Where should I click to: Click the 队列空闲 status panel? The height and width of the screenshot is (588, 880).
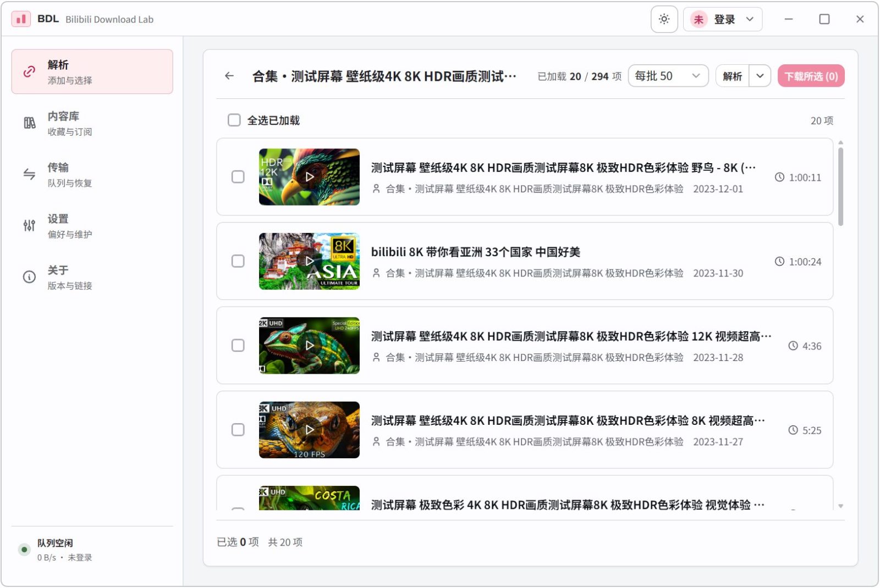[x=92, y=550]
